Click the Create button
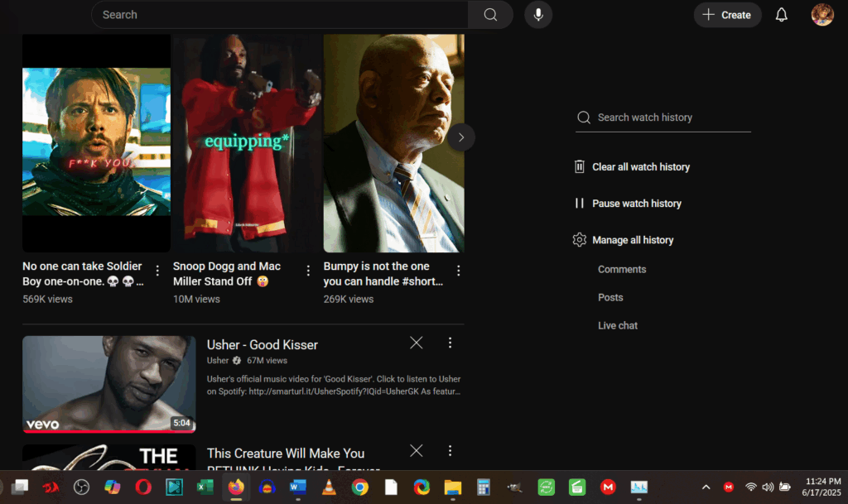848x504 pixels. (x=727, y=15)
